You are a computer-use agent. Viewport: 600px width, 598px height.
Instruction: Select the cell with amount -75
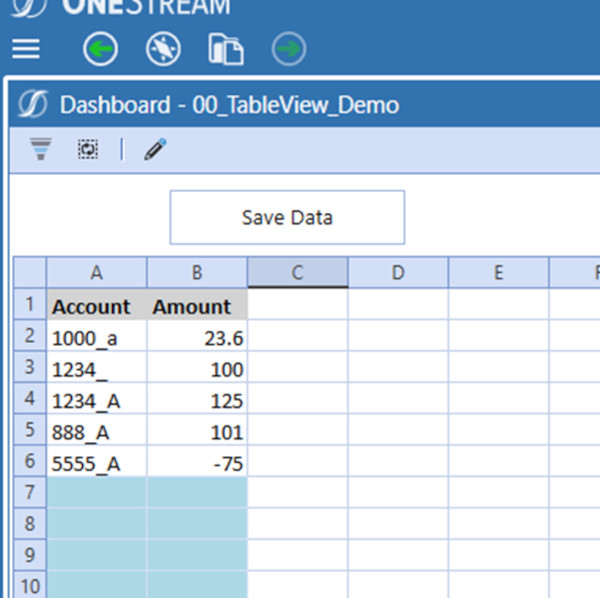pyautogui.click(x=197, y=463)
